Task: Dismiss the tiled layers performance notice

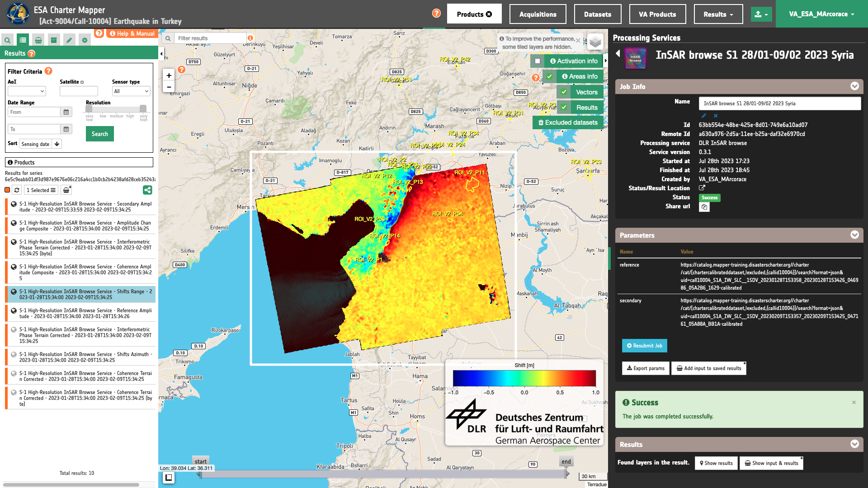Action: tap(578, 41)
